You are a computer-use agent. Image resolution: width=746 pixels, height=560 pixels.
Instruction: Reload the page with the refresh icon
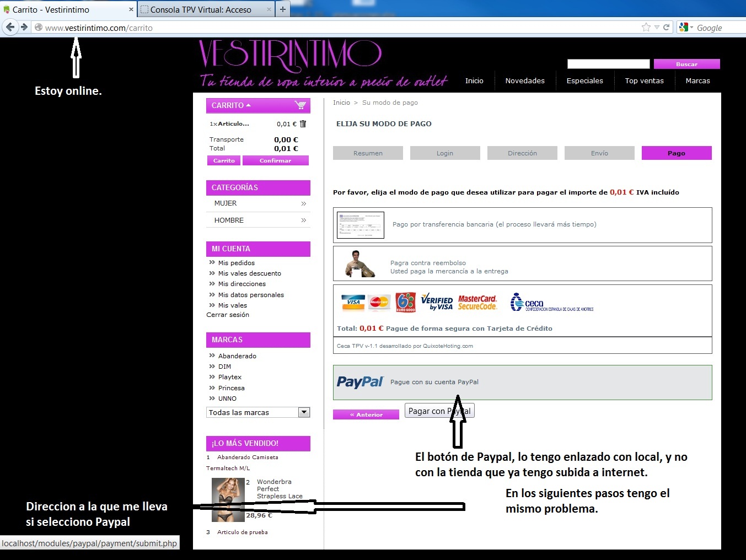click(x=666, y=28)
